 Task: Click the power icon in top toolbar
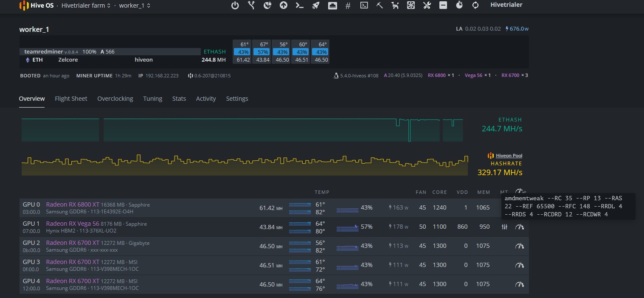(235, 6)
